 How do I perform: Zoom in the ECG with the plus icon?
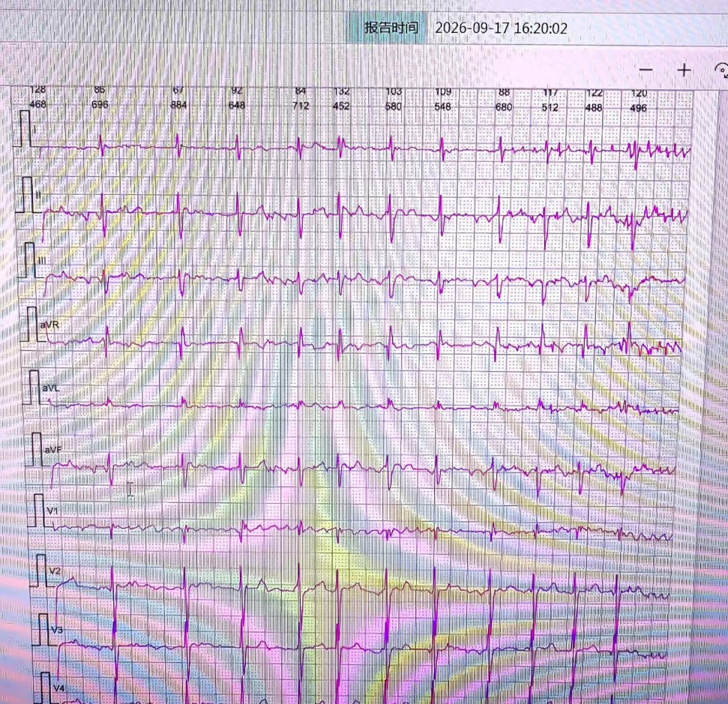point(684,70)
